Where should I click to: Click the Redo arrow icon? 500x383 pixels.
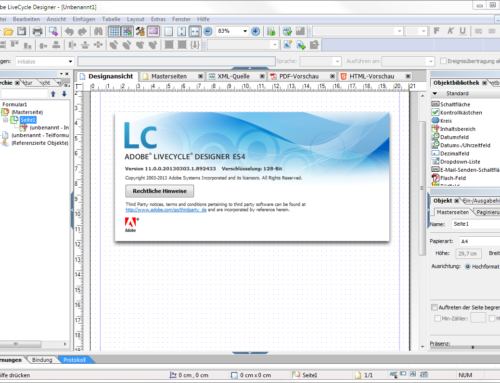tap(82, 32)
